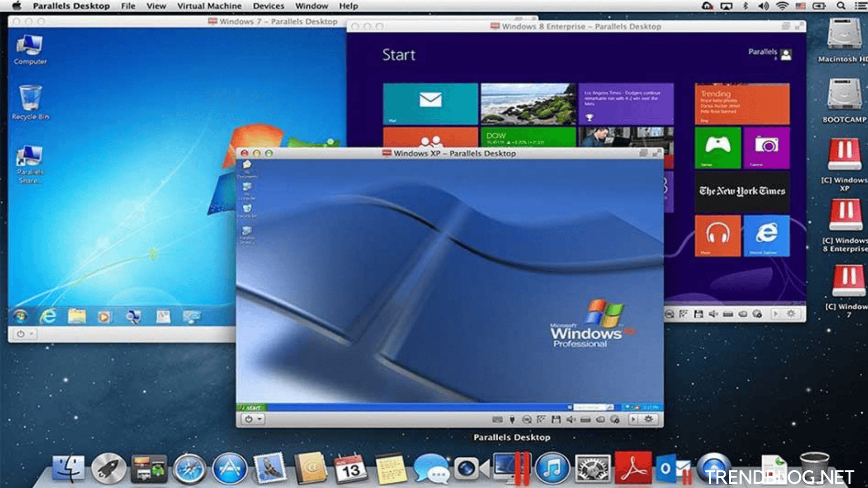Open the Computer icon on Windows 7 desktop
868x488 pixels.
click(30, 50)
